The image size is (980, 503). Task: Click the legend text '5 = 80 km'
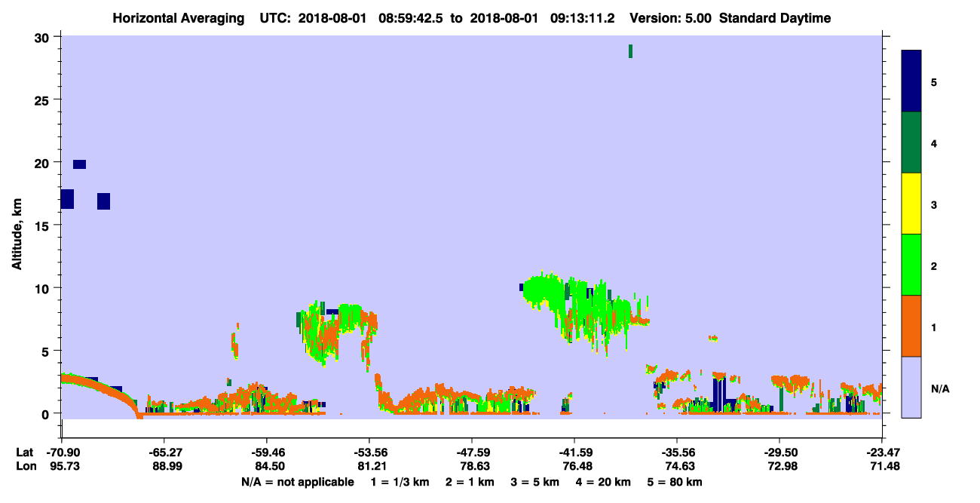tap(675, 482)
